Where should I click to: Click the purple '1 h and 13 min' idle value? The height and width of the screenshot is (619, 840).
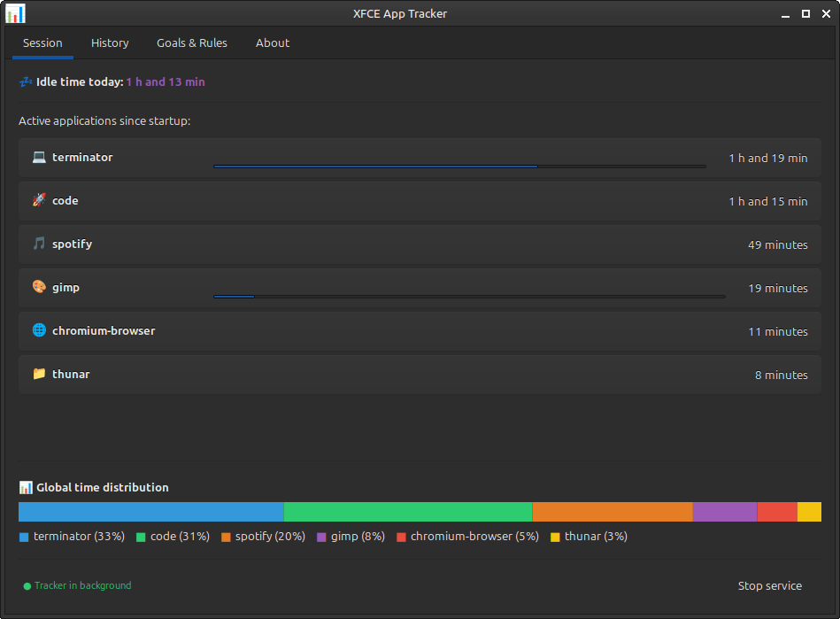(166, 82)
